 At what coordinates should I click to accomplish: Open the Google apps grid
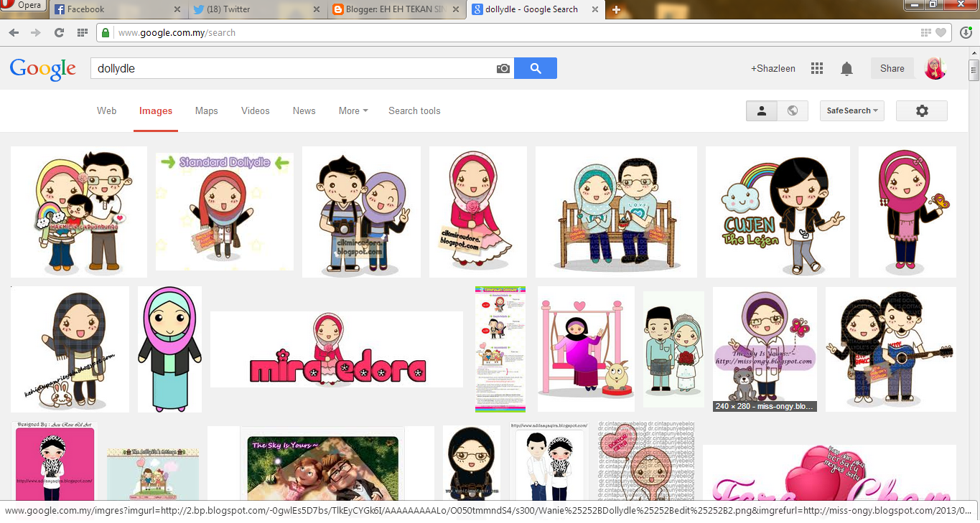pyautogui.click(x=817, y=69)
